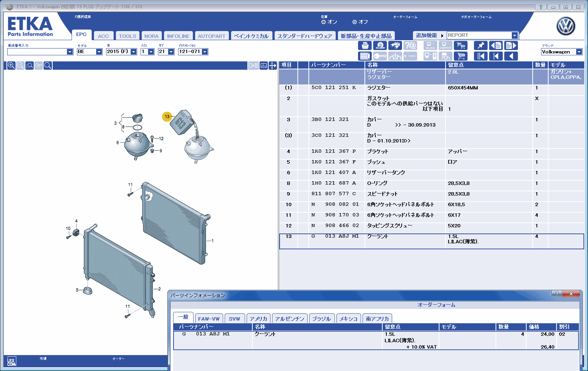Open the brand Volkswagen dropdown
The width and height of the screenshot is (588, 371).
click(x=579, y=52)
